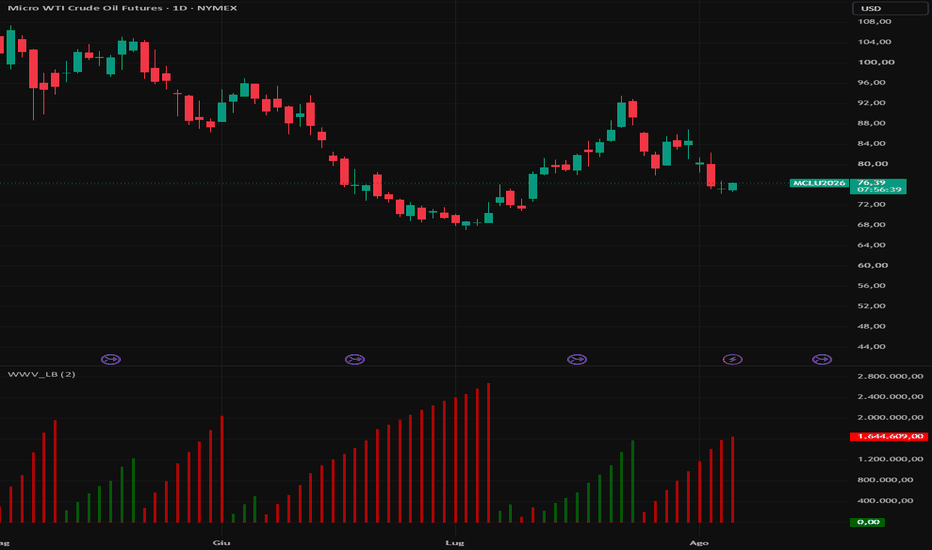Click the 64,00 price axis label

(871, 245)
